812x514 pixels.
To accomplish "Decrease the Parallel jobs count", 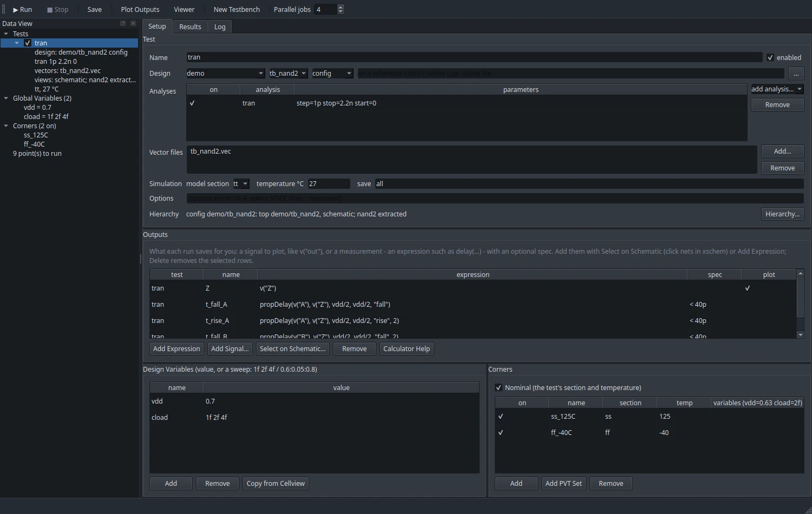I will point(340,12).
